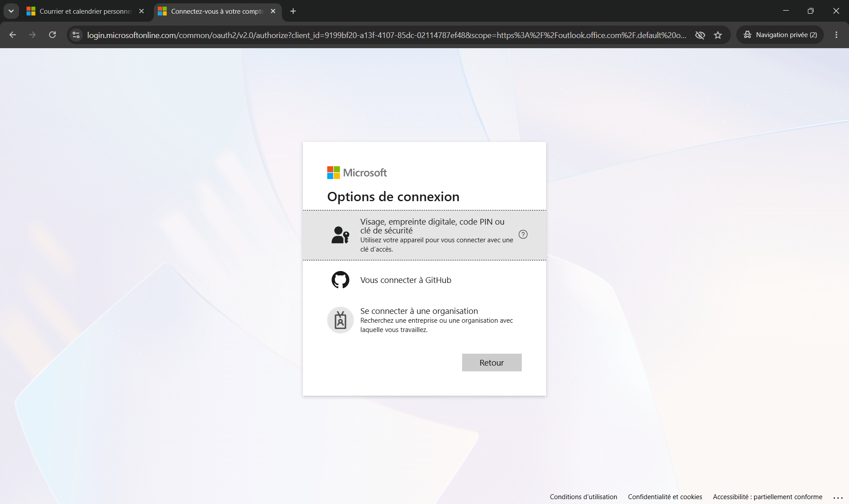849x504 pixels.
Task: Close the Courrier et calendrier tab
Action: pyautogui.click(x=141, y=11)
